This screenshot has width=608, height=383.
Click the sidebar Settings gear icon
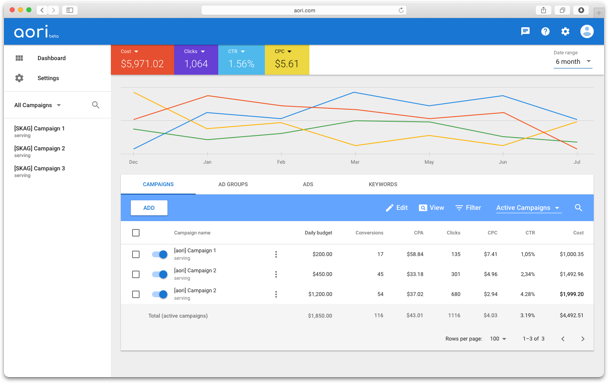pos(19,78)
